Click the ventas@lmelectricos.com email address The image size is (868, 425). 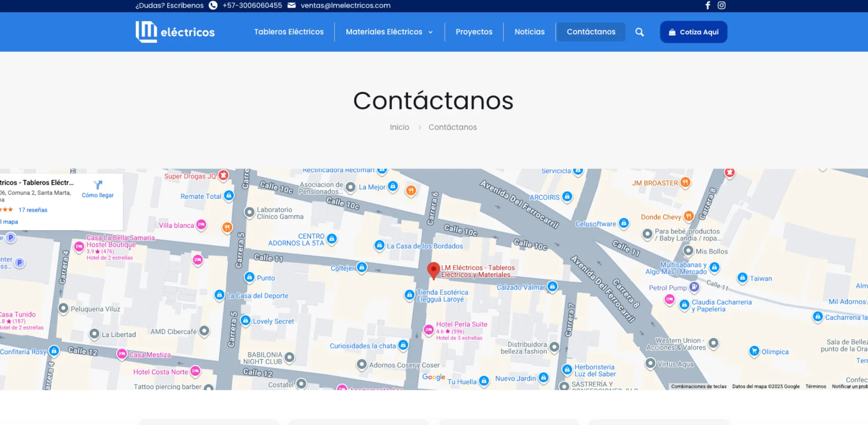(345, 5)
